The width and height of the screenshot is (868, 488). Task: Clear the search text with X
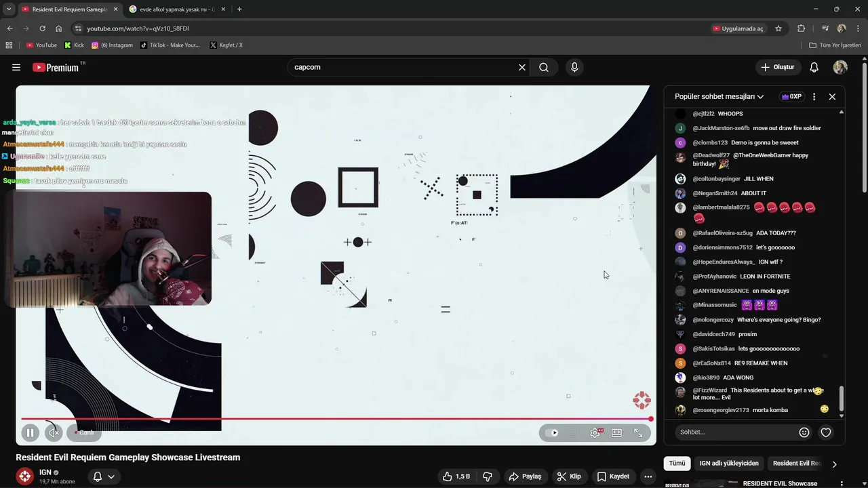point(522,67)
